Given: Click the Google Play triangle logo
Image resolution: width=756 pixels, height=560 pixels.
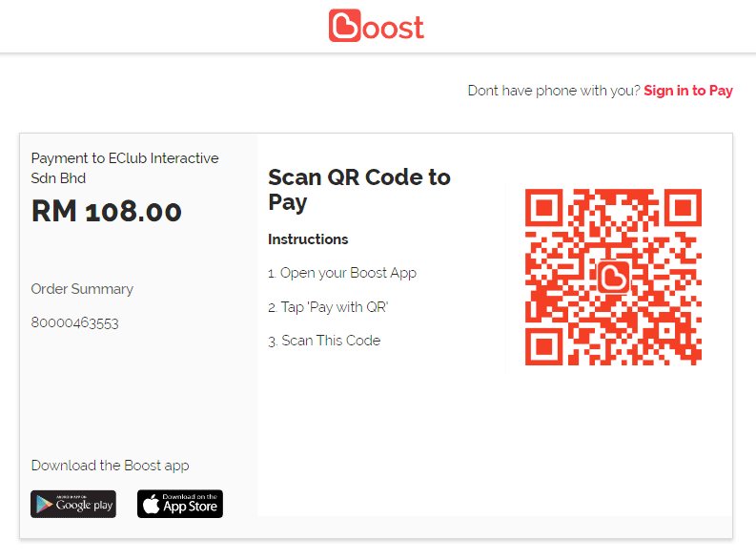Looking at the screenshot, I should pos(44,504).
